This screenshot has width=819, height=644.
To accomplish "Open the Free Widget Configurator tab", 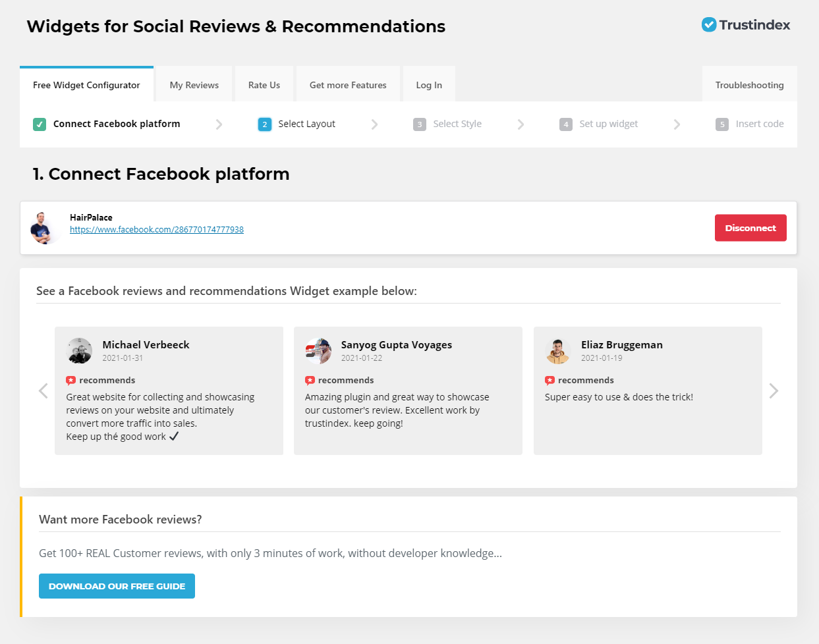I will click(86, 85).
